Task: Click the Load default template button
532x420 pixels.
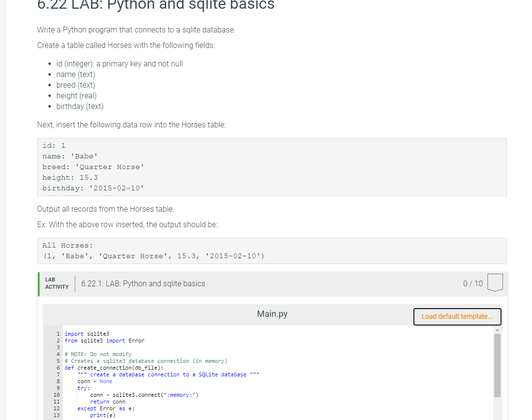Action: 457,316
